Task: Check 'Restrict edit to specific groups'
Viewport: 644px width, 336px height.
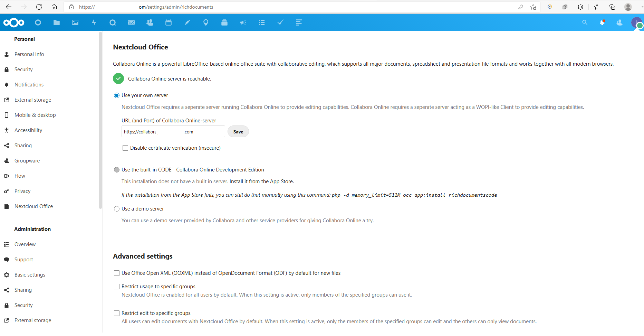Action: 117,313
